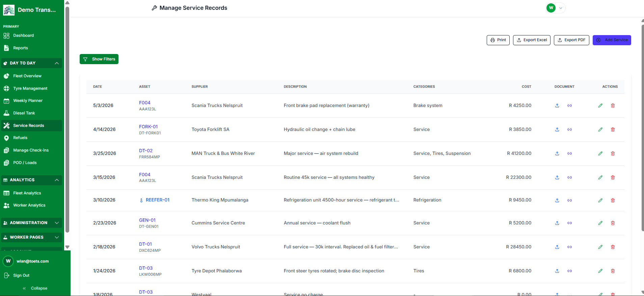Select the R 41200.00 cost cell
This screenshot has height=296, width=644.
519,154
